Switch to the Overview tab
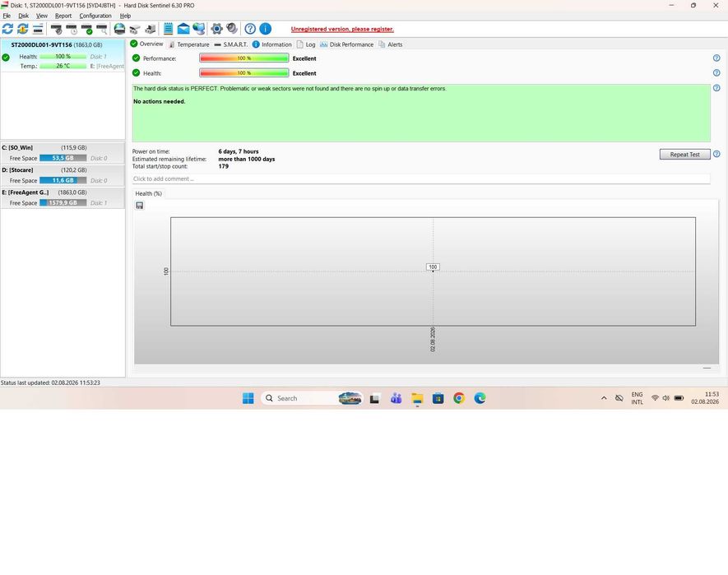The height and width of the screenshot is (575, 728). tap(146, 44)
